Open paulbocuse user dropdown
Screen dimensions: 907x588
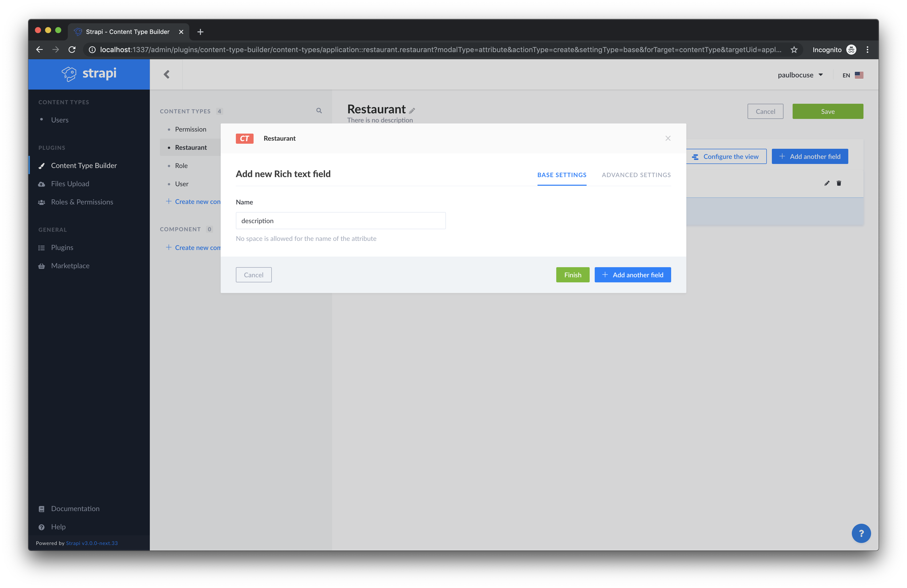(800, 75)
